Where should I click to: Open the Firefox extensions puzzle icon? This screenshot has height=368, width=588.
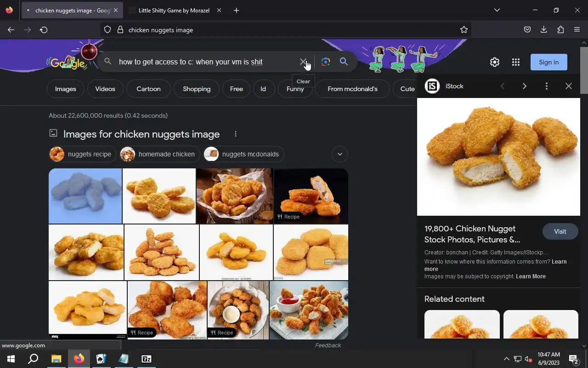click(x=560, y=30)
